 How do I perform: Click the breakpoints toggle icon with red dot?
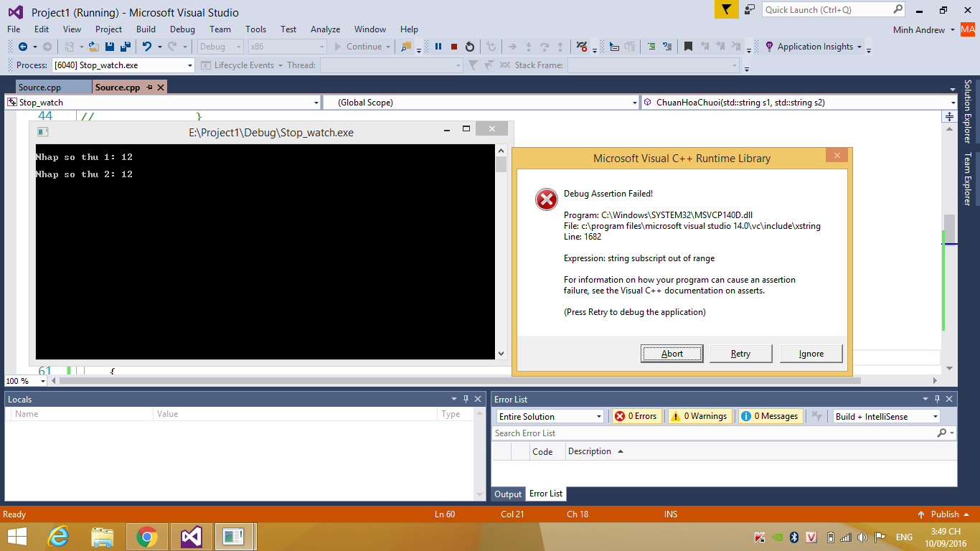coord(582,47)
